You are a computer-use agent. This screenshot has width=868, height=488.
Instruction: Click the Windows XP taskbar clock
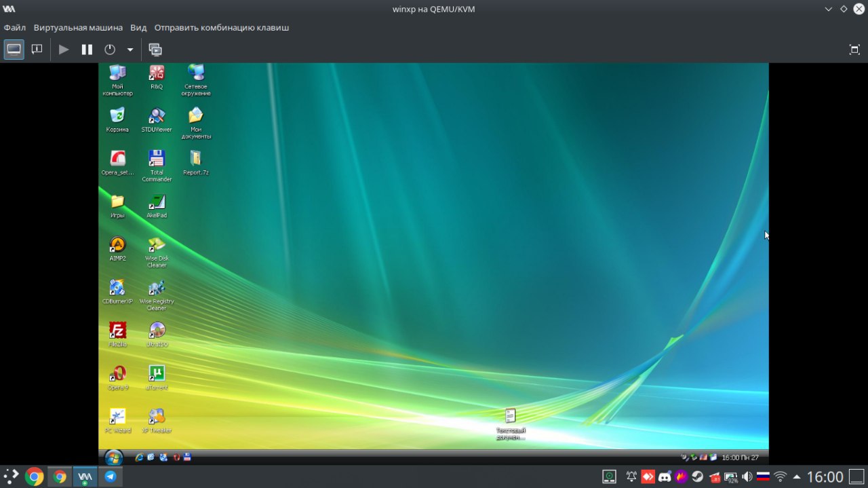[741, 458]
